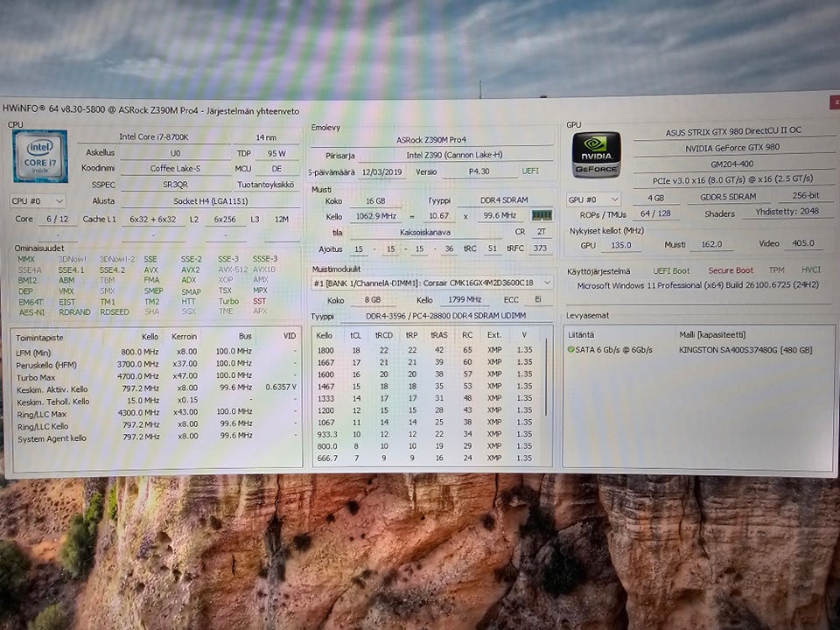This screenshot has height=630, width=840.
Task: Select KINGSTON SA400S37480G drive entry
Action: point(745,350)
